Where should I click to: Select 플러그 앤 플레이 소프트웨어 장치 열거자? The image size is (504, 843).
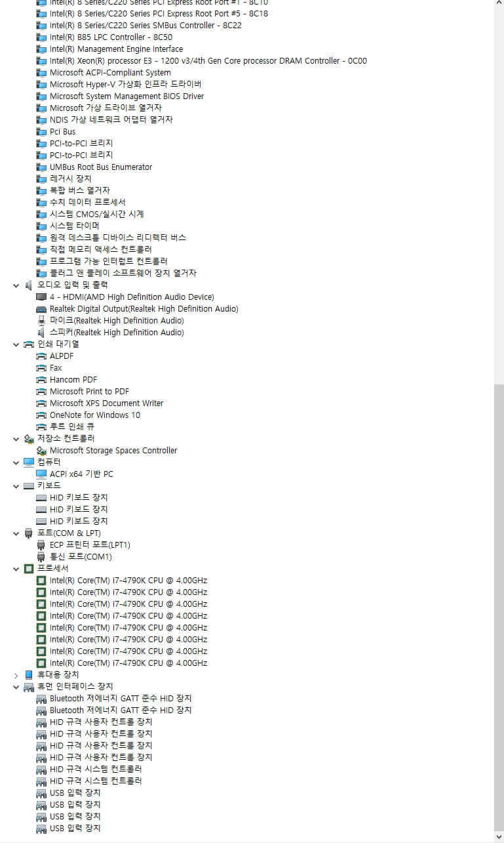coord(123,273)
